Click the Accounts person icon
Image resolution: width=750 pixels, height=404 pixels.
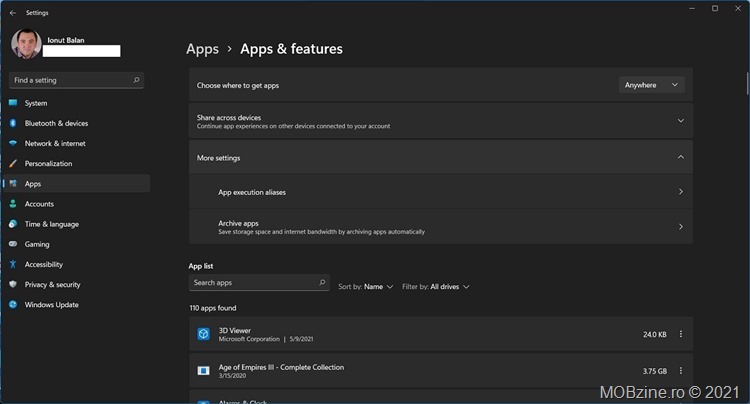pyautogui.click(x=13, y=204)
